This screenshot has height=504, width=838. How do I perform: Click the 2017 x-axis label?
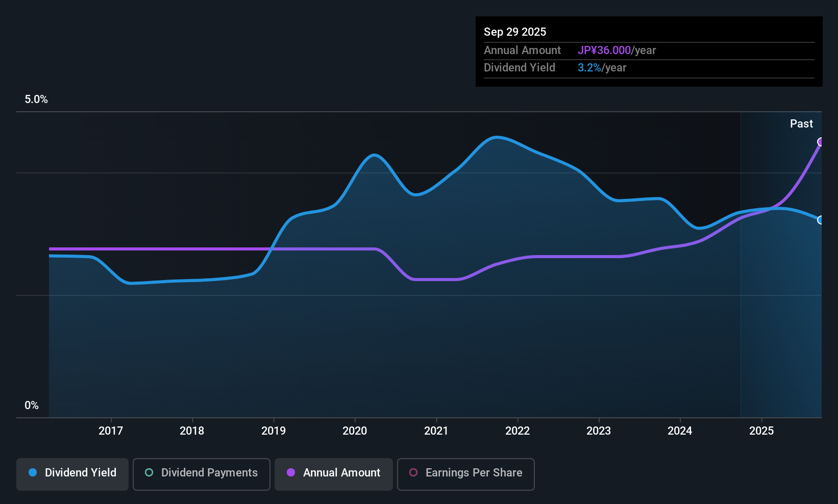tap(111, 431)
